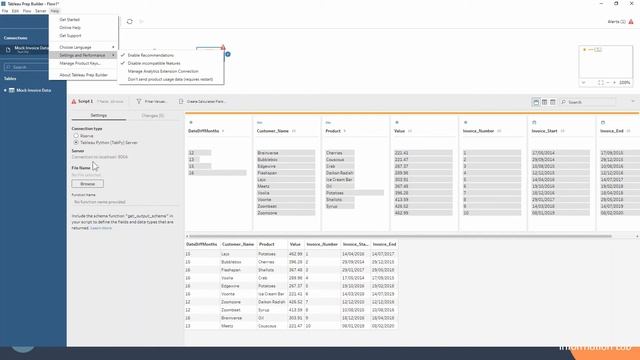
Task: Select the Rserve connection type
Action: click(x=76, y=136)
